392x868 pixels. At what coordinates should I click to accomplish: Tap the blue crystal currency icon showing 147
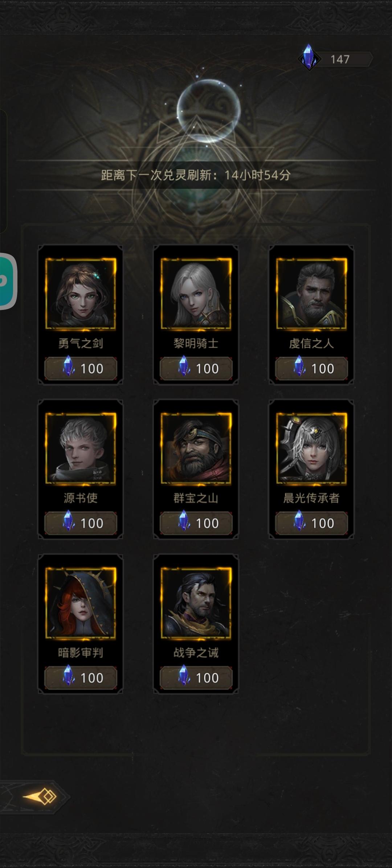coord(309,57)
